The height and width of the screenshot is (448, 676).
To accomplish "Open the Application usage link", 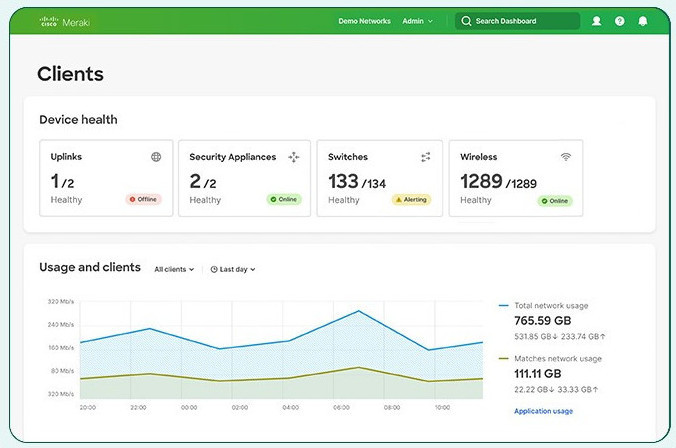I will point(543,411).
